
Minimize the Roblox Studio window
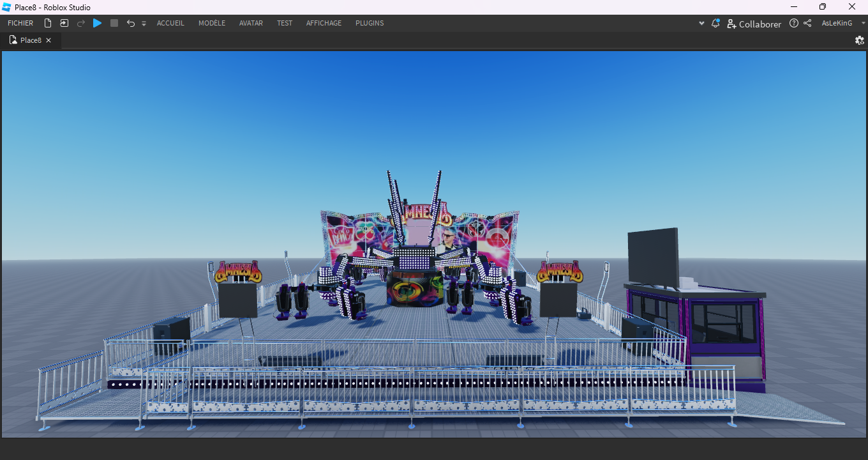(x=794, y=7)
